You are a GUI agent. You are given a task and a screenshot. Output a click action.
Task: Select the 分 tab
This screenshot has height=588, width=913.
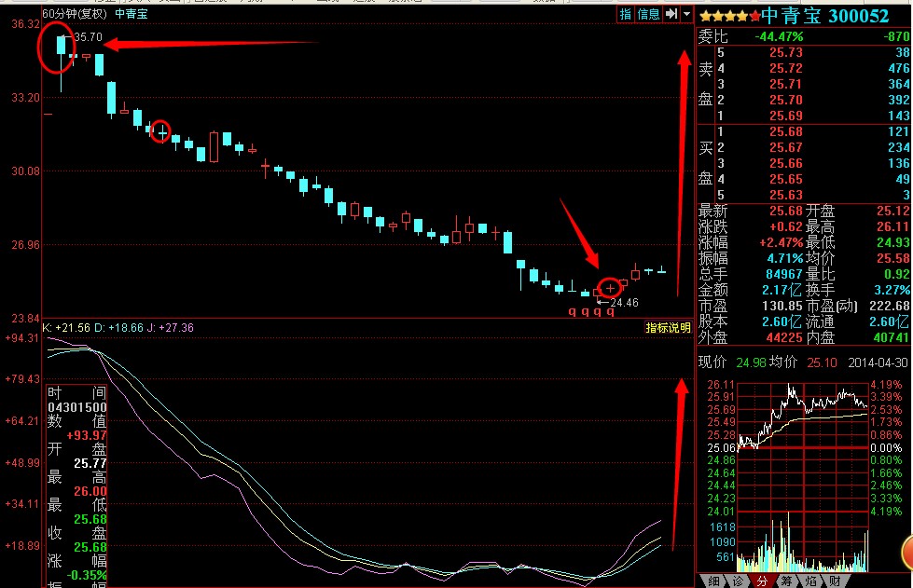point(762,581)
